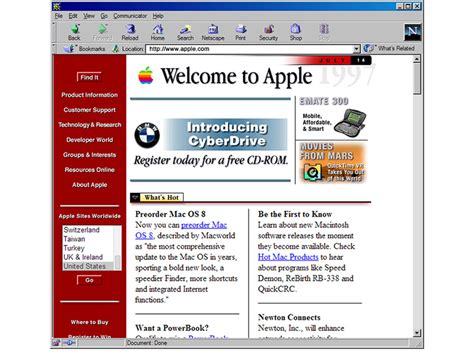Select UK & Ireland in list
The width and height of the screenshot is (474, 362).
click(x=88, y=257)
